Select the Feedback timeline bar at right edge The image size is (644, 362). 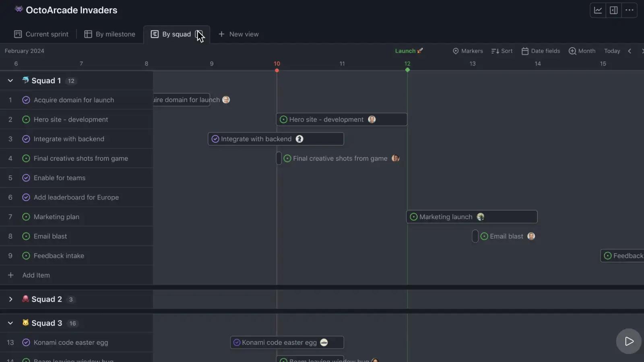pos(622,256)
